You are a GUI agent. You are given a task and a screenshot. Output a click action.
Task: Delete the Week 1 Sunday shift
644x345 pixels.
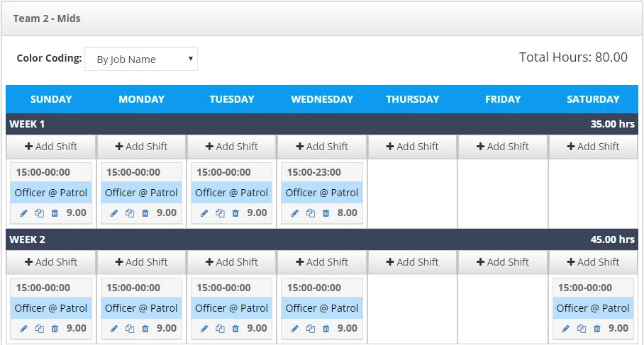pyautogui.click(x=55, y=213)
